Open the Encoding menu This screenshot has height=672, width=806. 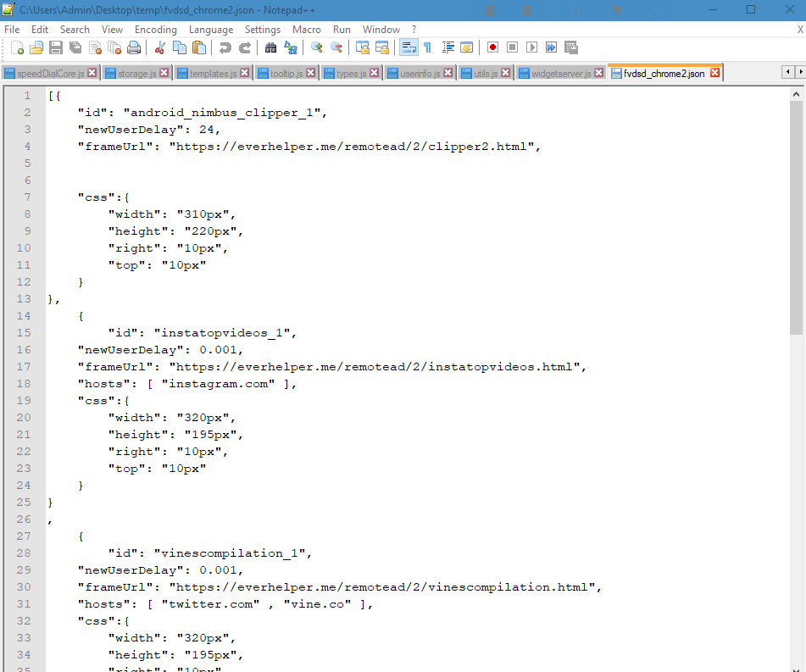(x=156, y=30)
